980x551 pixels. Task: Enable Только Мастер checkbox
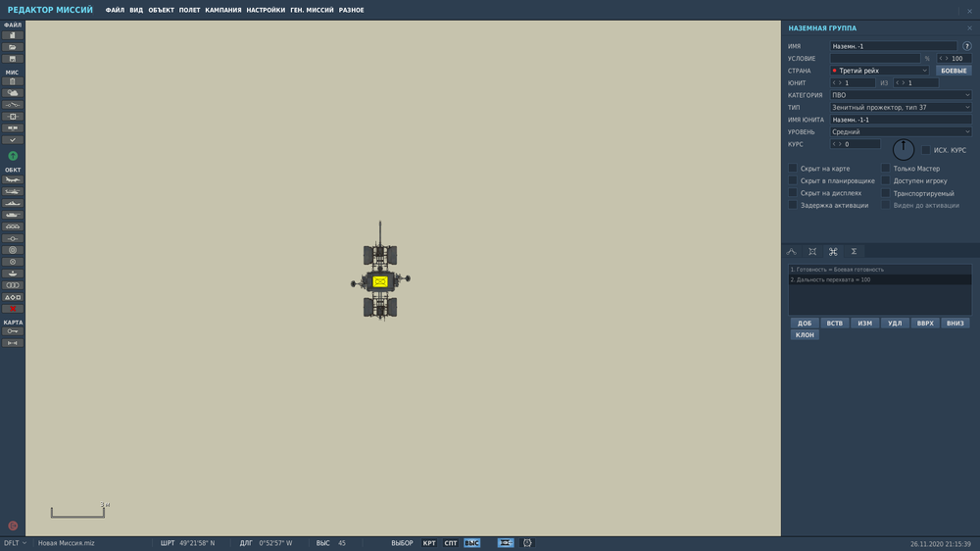coord(885,169)
